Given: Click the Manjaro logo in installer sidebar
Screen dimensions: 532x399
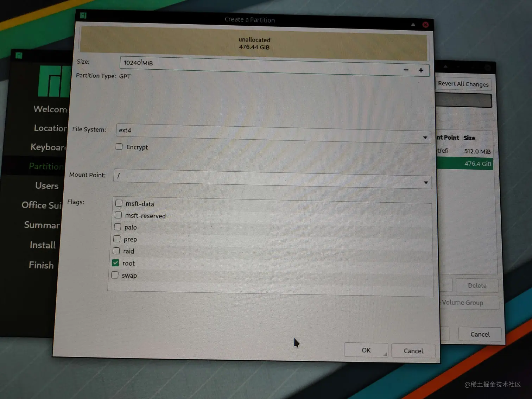Looking at the screenshot, I should 55,81.
